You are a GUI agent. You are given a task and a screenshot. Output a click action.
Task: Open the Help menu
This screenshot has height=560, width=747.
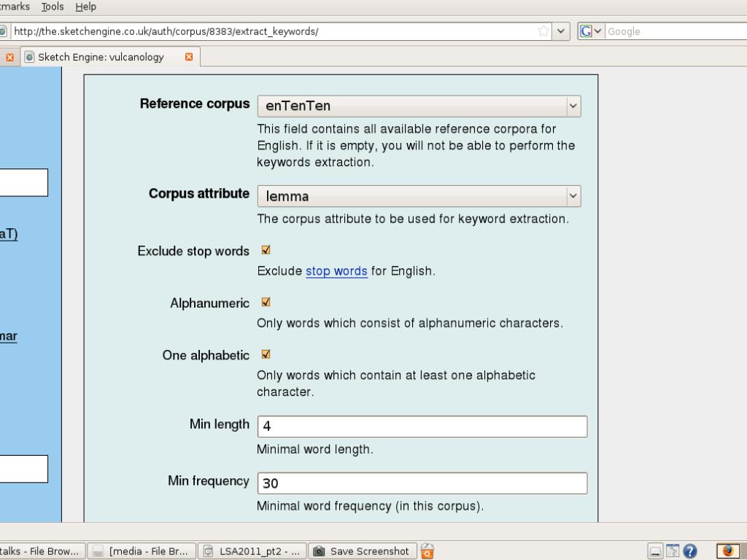pos(86,7)
